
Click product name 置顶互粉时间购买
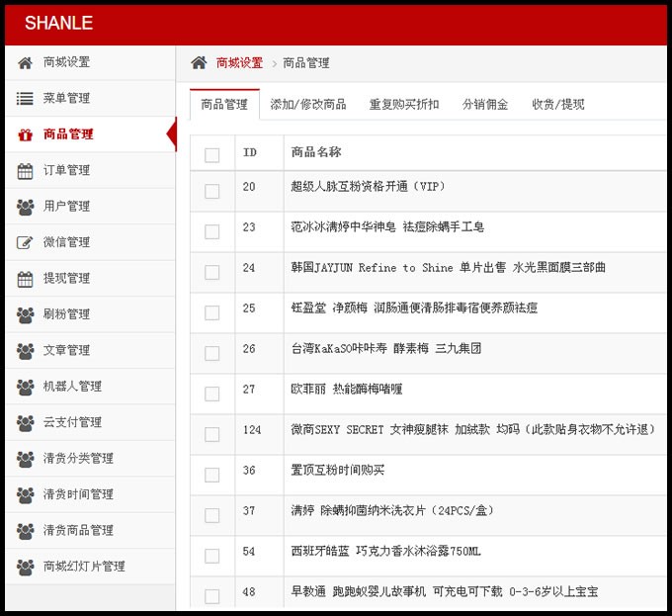[338, 471]
